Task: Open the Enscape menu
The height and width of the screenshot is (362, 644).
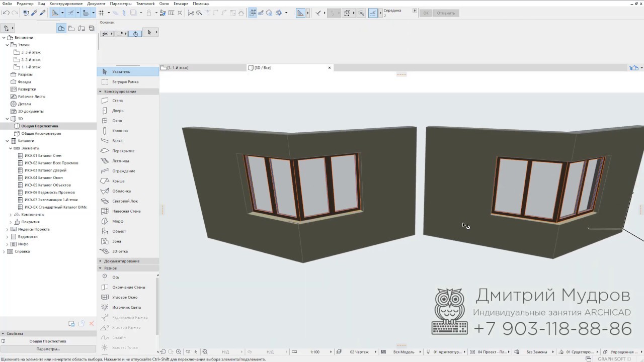Action: click(x=181, y=4)
